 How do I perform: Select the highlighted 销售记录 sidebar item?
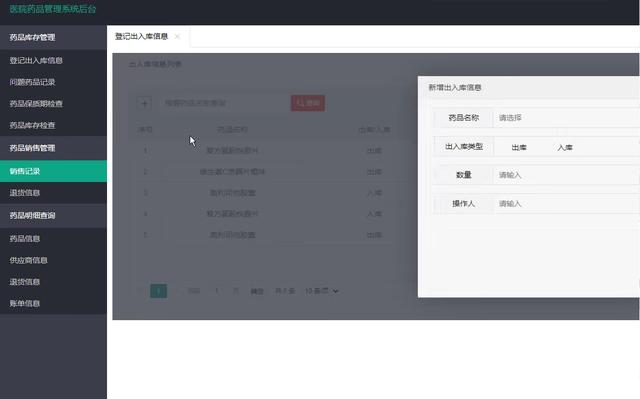(x=53, y=171)
